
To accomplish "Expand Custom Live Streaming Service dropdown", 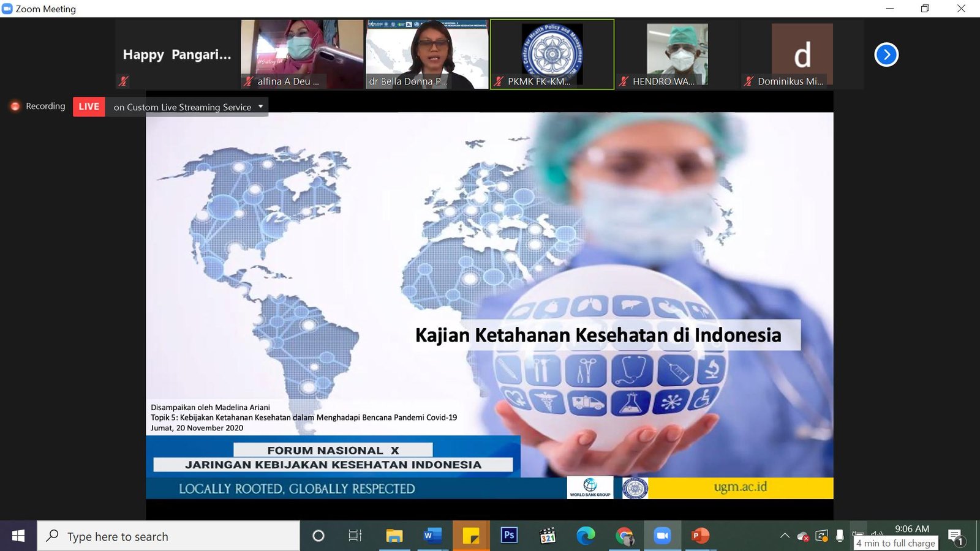I will pyautogui.click(x=260, y=107).
